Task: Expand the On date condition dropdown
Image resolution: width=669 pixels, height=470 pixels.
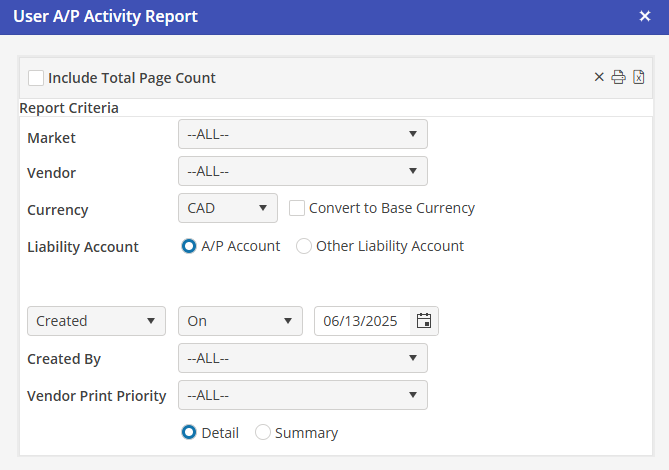Action: pyautogui.click(x=240, y=321)
